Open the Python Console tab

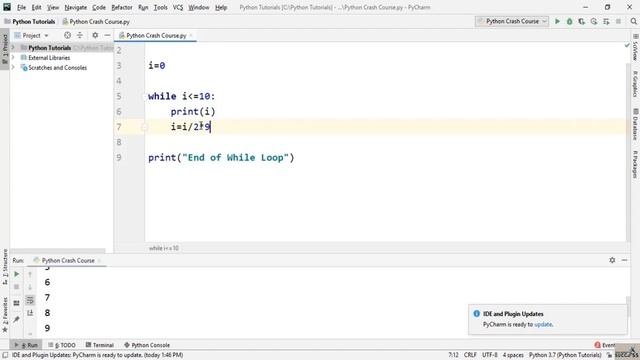coord(147,345)
